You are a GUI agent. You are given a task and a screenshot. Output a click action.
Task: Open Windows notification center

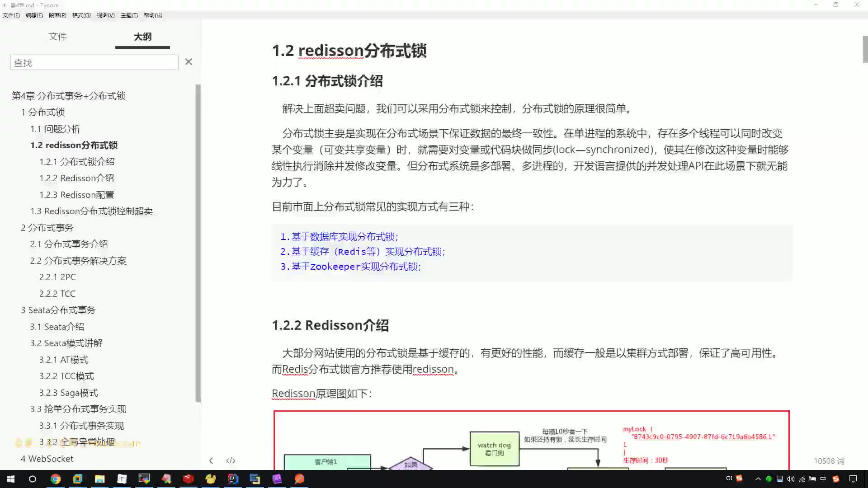[x=853, y=479]
